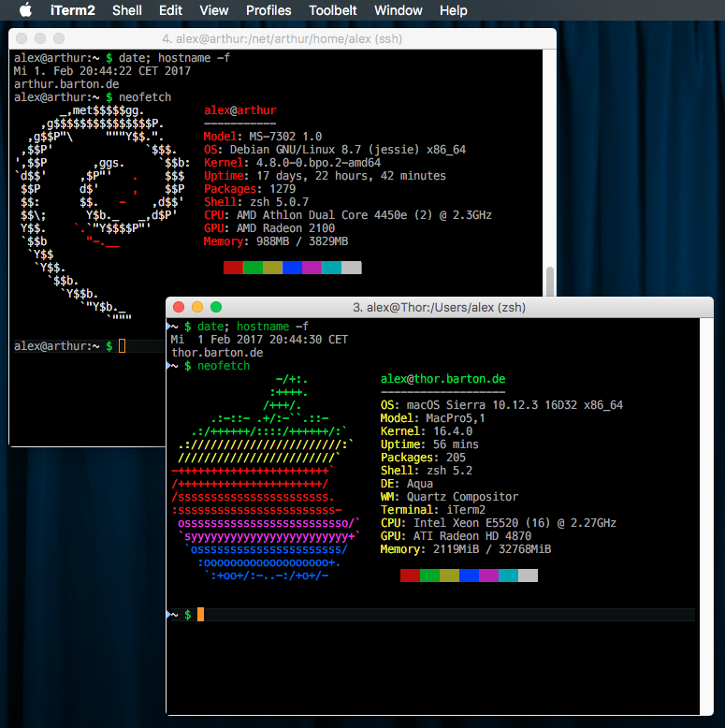Click 'GPU: AMD Radeon 2100' line
This screenshot has height=728, width=725.
[269, 228]
